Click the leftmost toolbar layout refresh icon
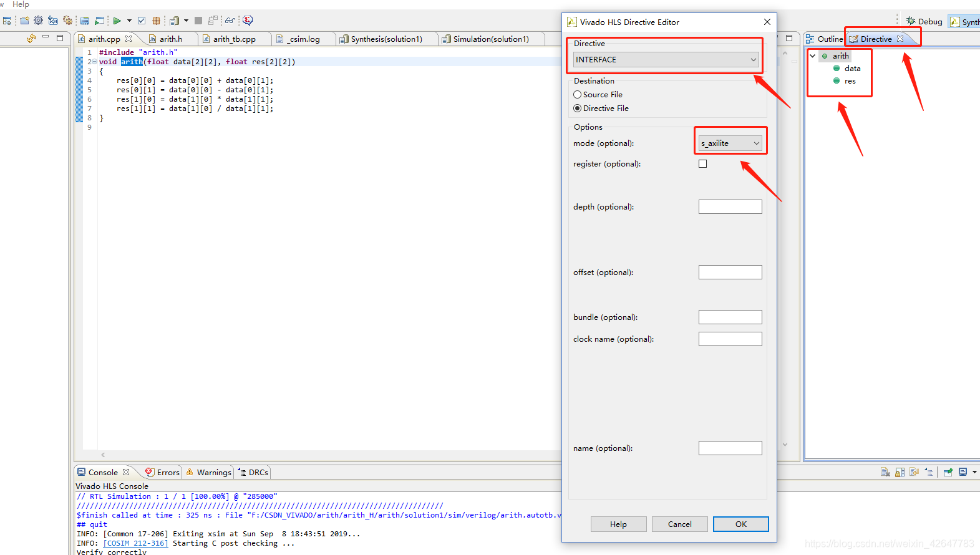 coord(7,21)
